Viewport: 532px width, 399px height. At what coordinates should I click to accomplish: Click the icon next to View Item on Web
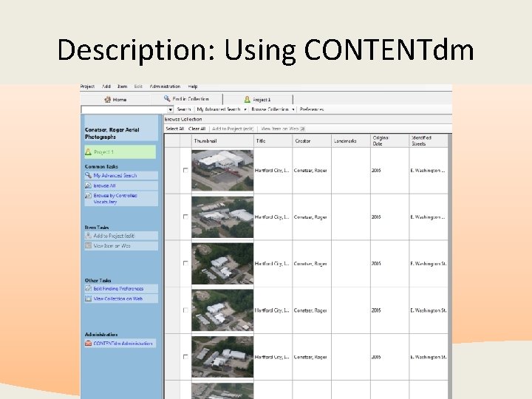point(303,129)
